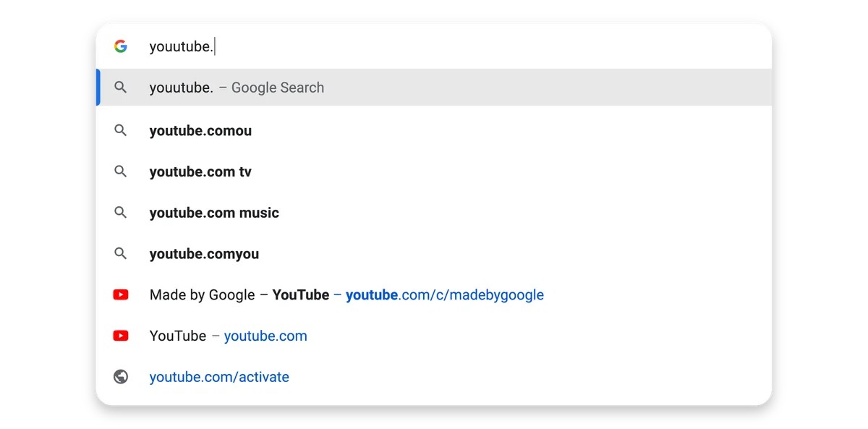Click the red YouTube icon beside 'YouTube – youtube.com'
This screenshot has height=429, width=868.
(x=121, y=336)
